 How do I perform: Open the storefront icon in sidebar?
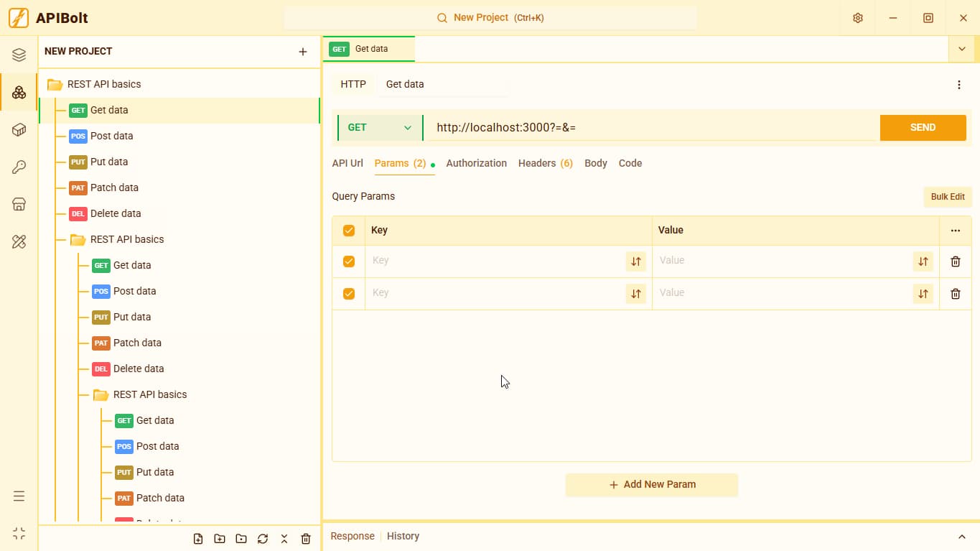(19, 205)
